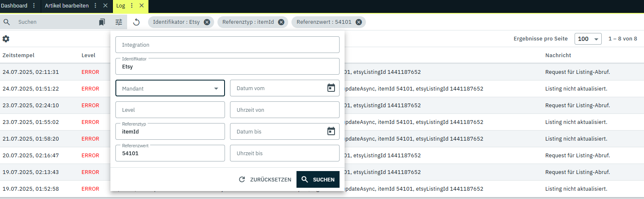
Task: Open Ergebnisse pro Seite dropdown
Action: coord(588,39)
